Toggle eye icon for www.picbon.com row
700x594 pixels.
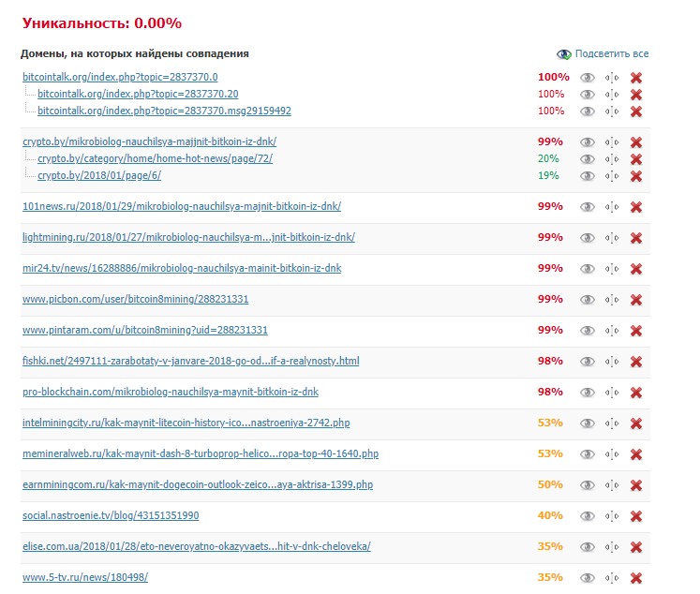point(587,300)
